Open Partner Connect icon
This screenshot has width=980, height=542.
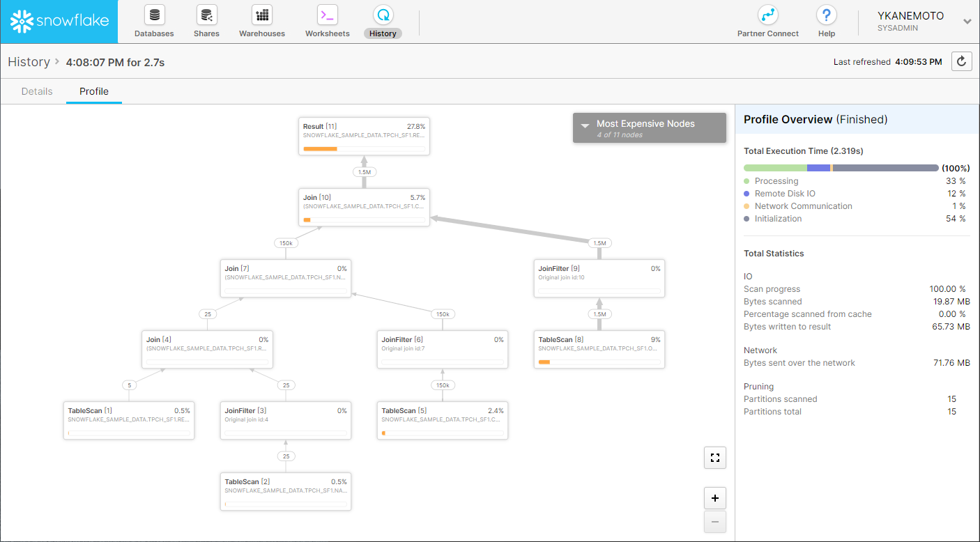pos(767,15)
